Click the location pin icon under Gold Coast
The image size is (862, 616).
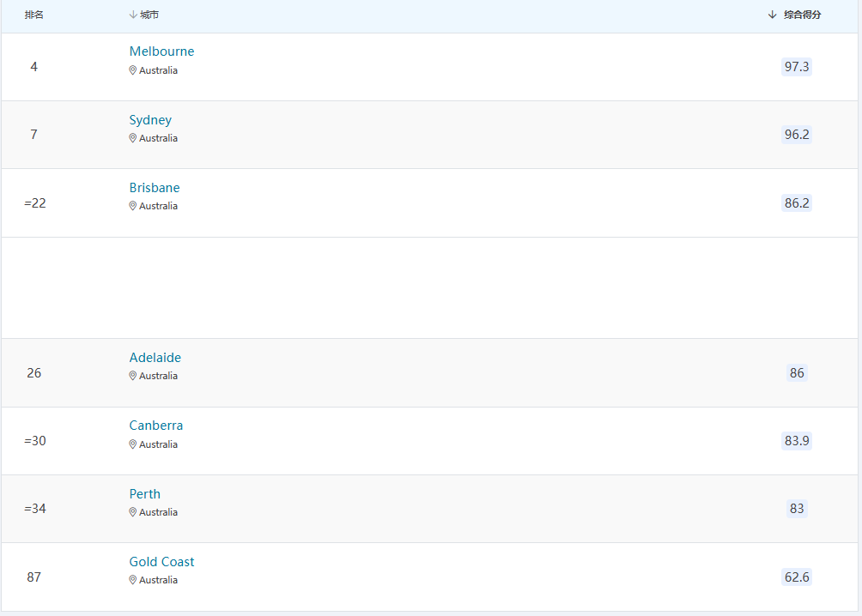point(133,580)
